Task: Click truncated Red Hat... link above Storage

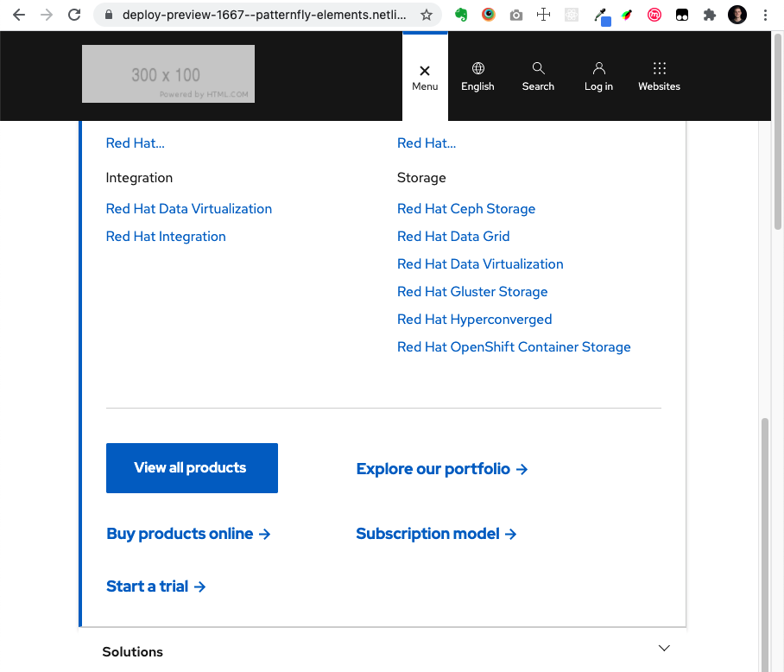Action: click(x=427, y=143)
